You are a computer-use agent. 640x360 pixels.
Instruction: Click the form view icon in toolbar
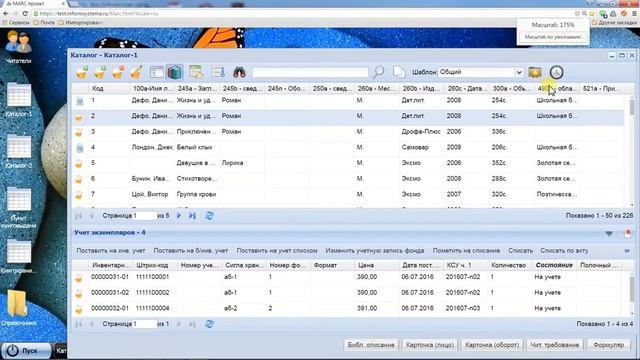pos(156,72)
